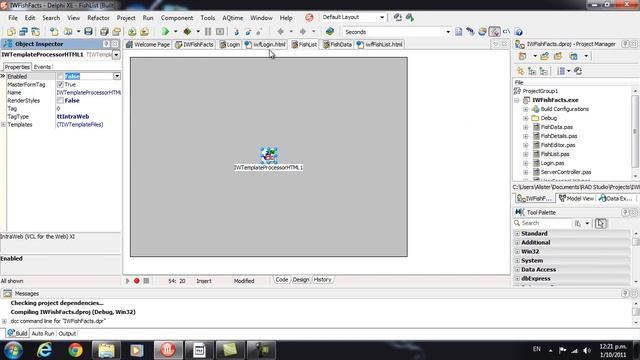Click the highlighted AQtime toolbar icon
The image size is (640, 360).
pos(494,31)
